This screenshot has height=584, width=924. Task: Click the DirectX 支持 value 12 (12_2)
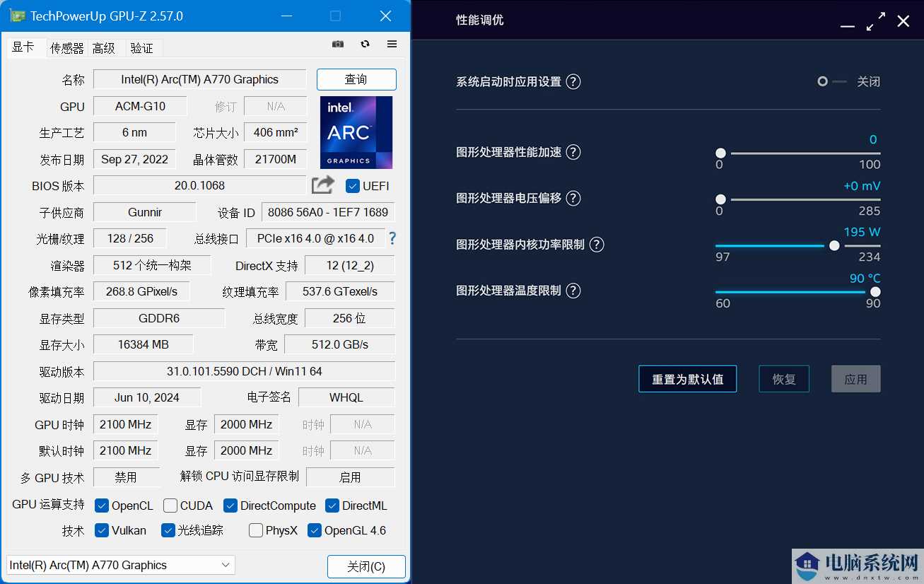[350, 265]
